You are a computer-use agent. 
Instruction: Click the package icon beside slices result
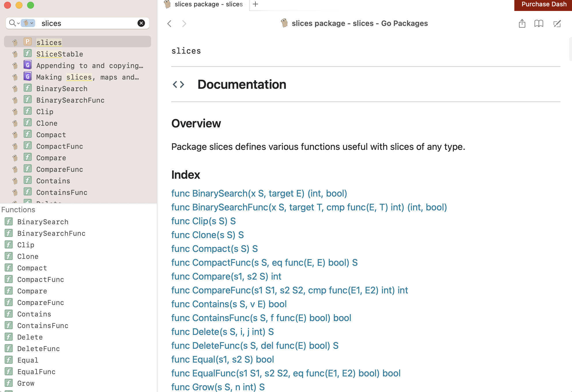click(28, 42)
